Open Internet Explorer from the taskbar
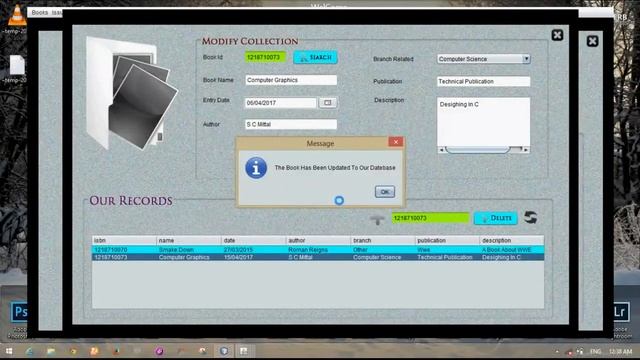The width and height of the screenshot is (640, 360). [30, 351]
